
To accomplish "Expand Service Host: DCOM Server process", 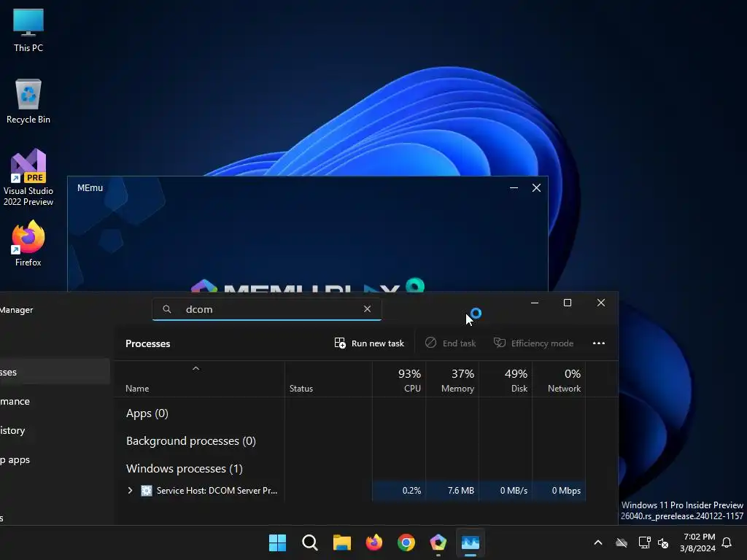I will 130,491.
